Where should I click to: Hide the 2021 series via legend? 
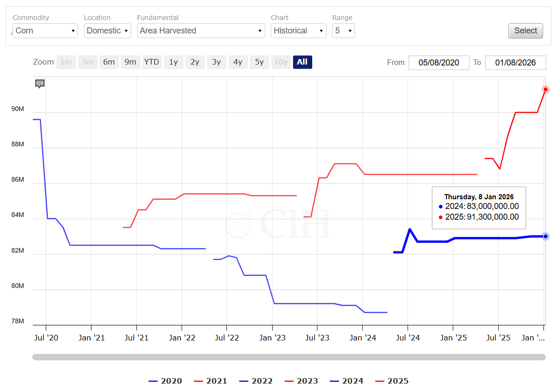210,381
